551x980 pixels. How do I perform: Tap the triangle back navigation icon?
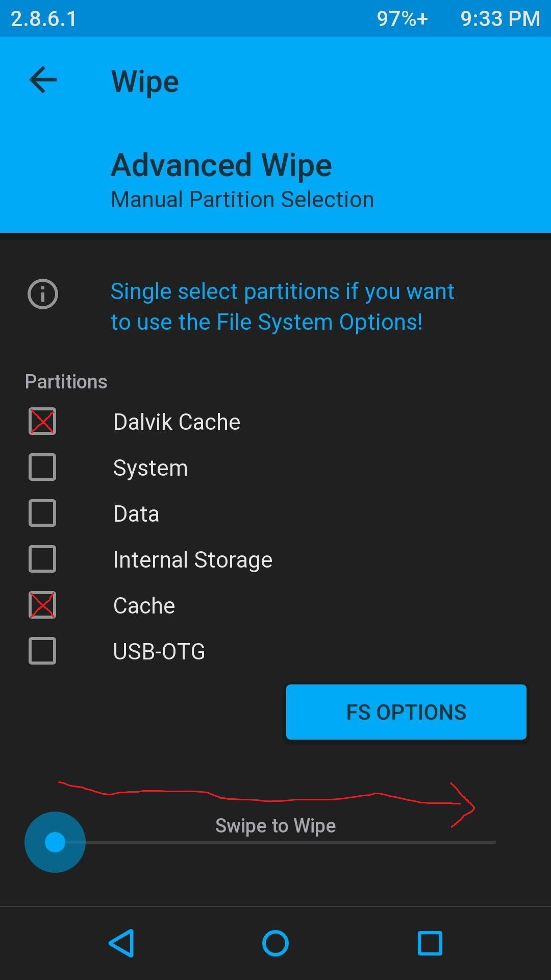tap(122, 943)
